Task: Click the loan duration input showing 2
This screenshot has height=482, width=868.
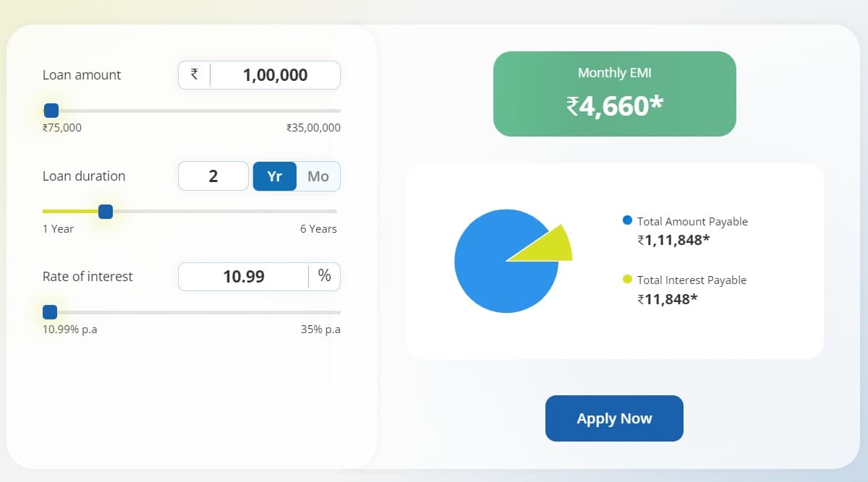Action: pyautogui.click(x=213, y=176)
